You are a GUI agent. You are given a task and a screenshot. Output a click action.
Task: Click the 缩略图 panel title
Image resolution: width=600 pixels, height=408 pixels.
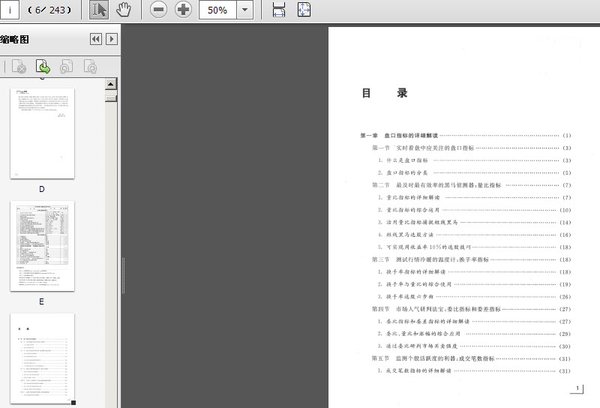[15, 39]
